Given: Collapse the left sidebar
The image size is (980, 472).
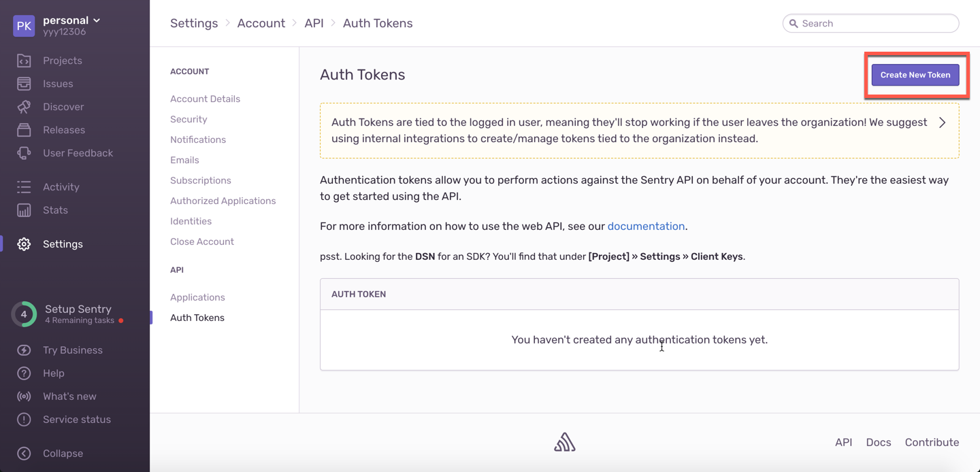Looking at the screenshot, I should point(24,454).
